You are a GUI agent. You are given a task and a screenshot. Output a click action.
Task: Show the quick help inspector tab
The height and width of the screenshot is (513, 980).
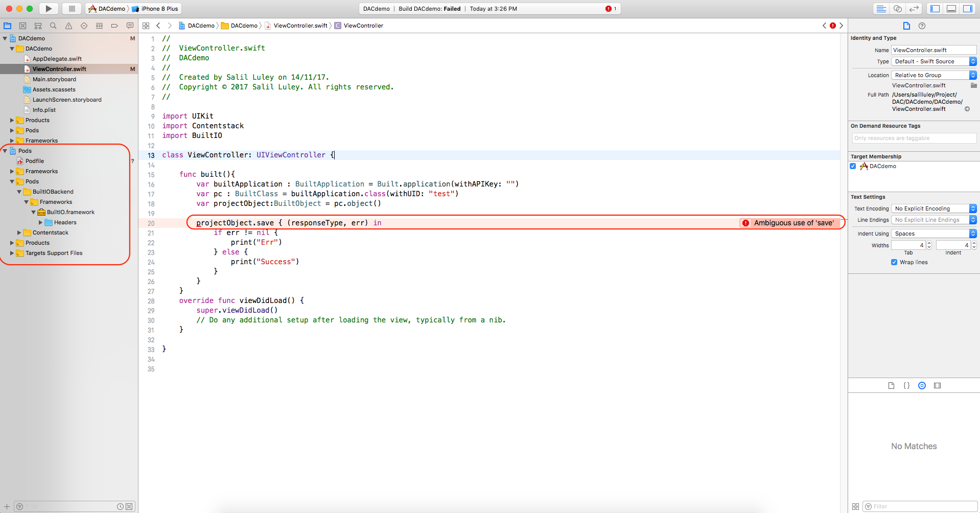click(x=922, y=26)
